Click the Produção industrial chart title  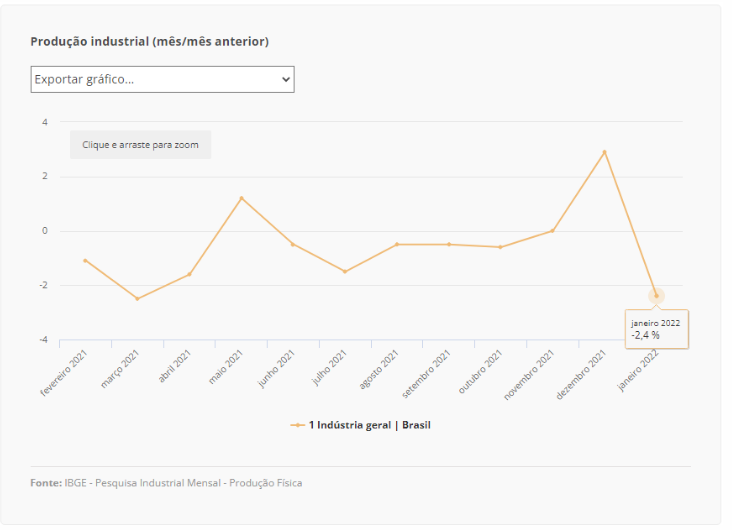tap(149, 41)
